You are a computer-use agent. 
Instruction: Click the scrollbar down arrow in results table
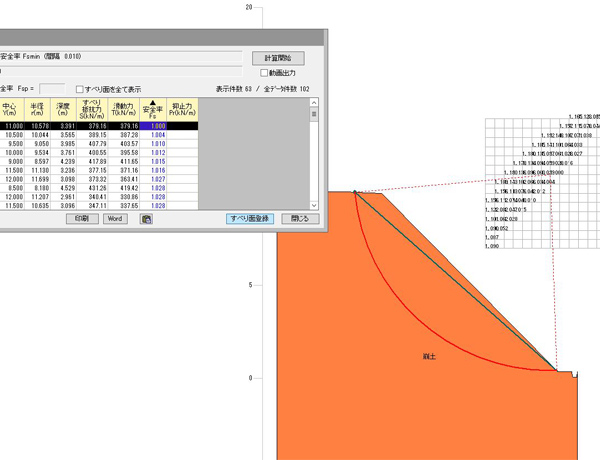point(312,206)
